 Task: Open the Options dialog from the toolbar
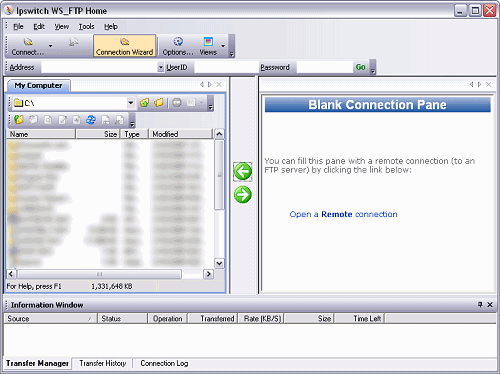point(178,46)
